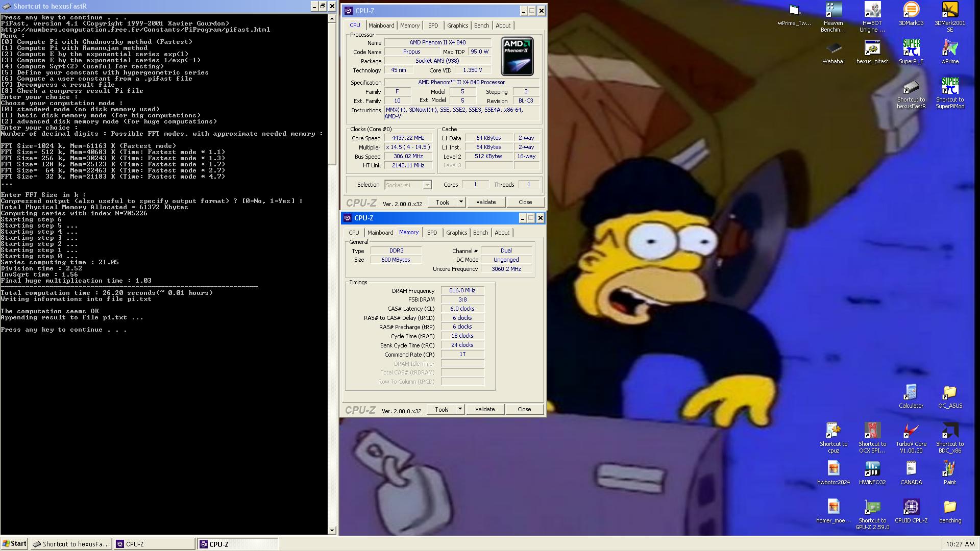
Task: Click the Uncore Frequency 3060.2 MHz value
Action: coord(506,269)
